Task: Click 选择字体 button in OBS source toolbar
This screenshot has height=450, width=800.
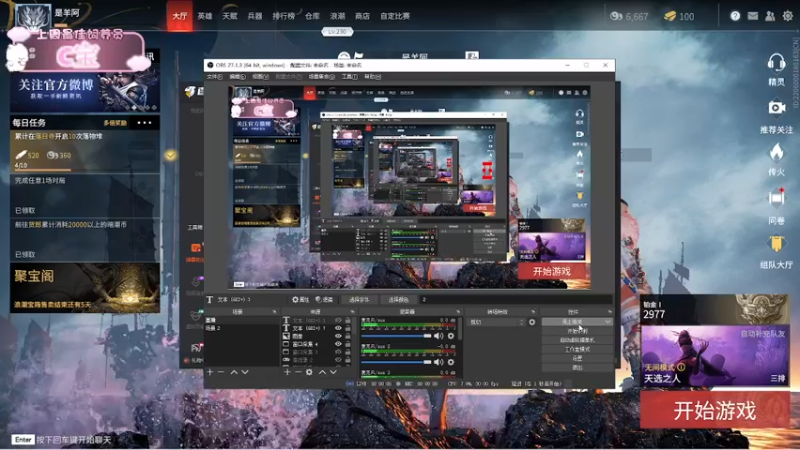Action: pos(359,299)
